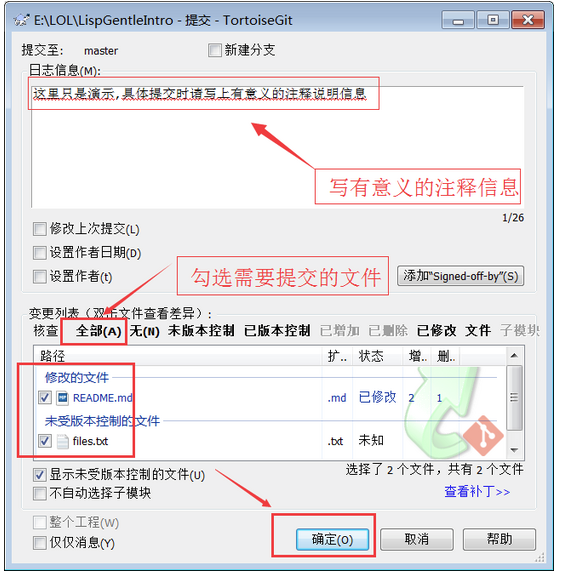Select 全部(A) to check all files
Image resolution: width=561 pixels, height=577 pixels.
98,331
